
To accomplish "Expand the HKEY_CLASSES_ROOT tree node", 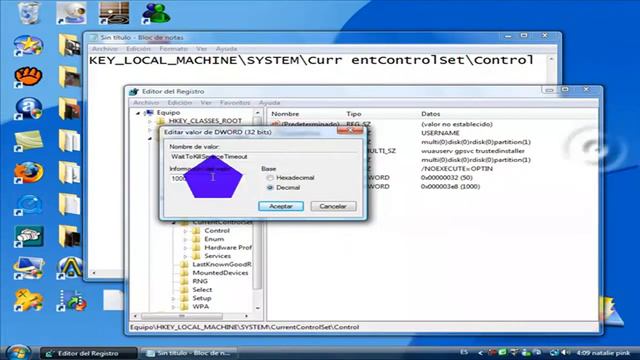I will coord(150,121).
